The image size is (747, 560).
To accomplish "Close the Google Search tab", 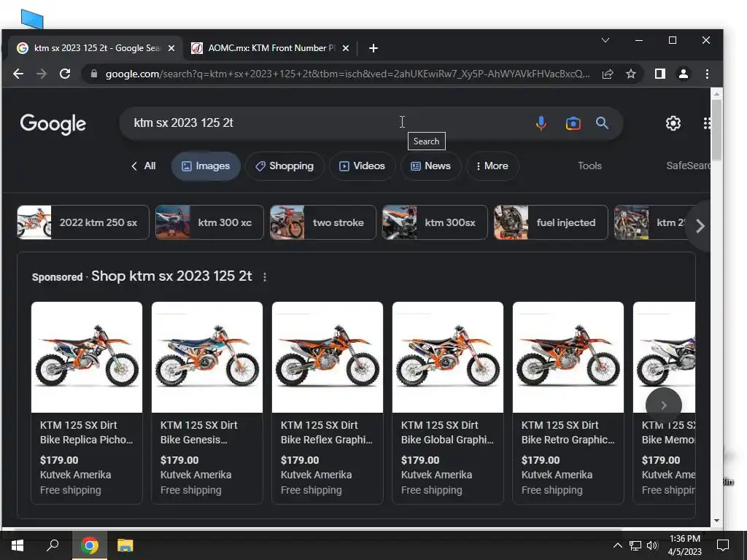I will 171,48.
